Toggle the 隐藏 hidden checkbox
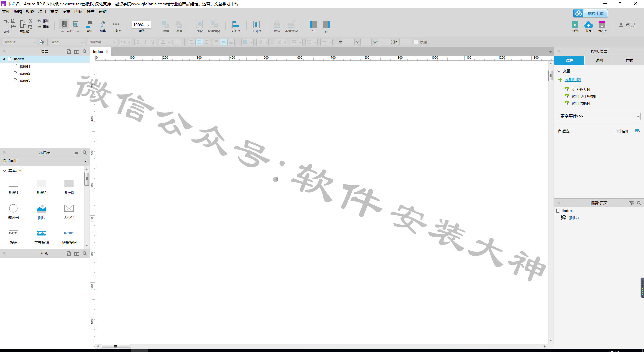 pyautogui.click(x=416, y=42)
